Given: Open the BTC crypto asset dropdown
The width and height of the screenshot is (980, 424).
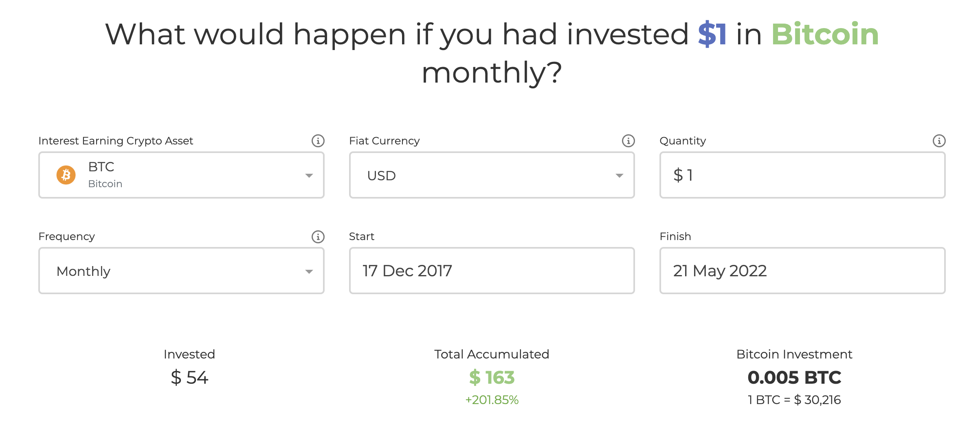Looking at the screenshot, I should (x=181, y=175).
